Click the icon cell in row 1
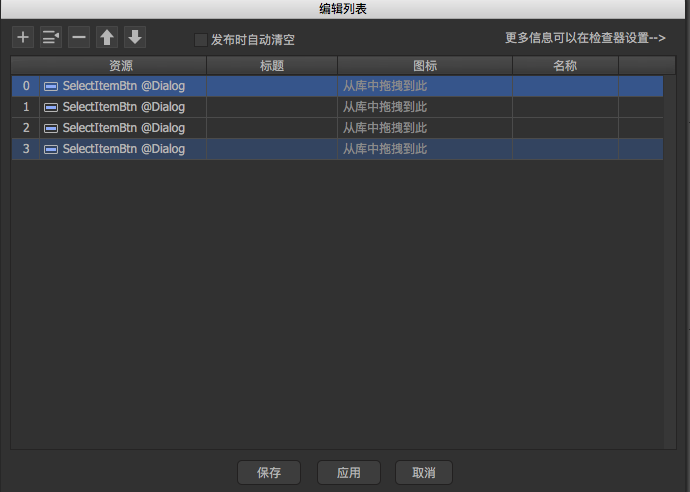 tap(425, 107)
